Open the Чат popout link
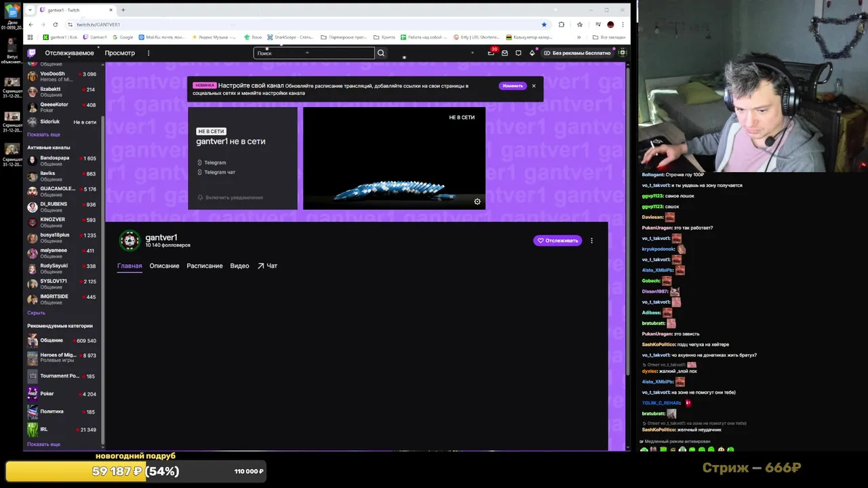The width and height of the screenshot is (868, 488). tap(267, 266)
